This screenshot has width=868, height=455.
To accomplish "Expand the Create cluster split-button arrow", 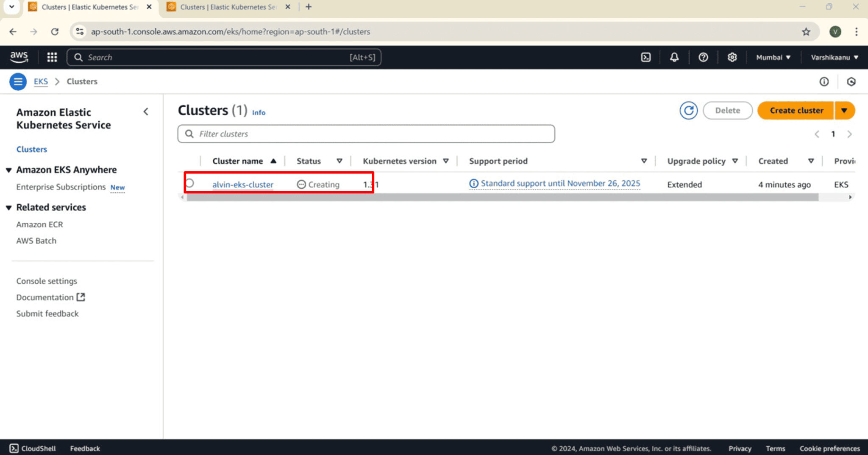I will pos(844,111).
